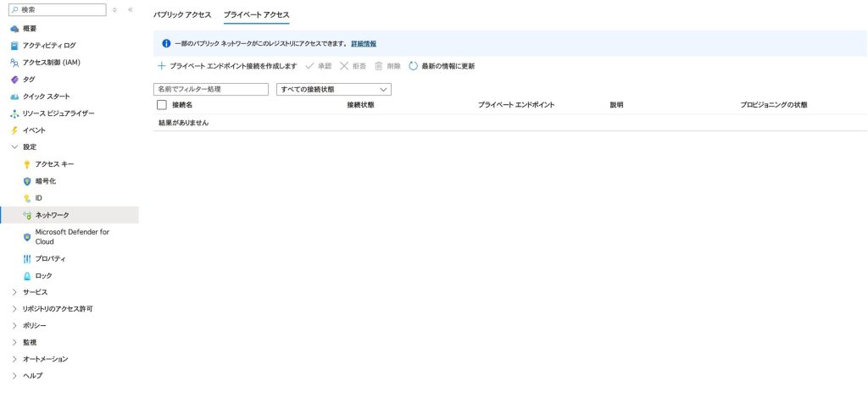Select the タグ tag icon
This screenshot has width=868, height=403.
click(14, 80)
